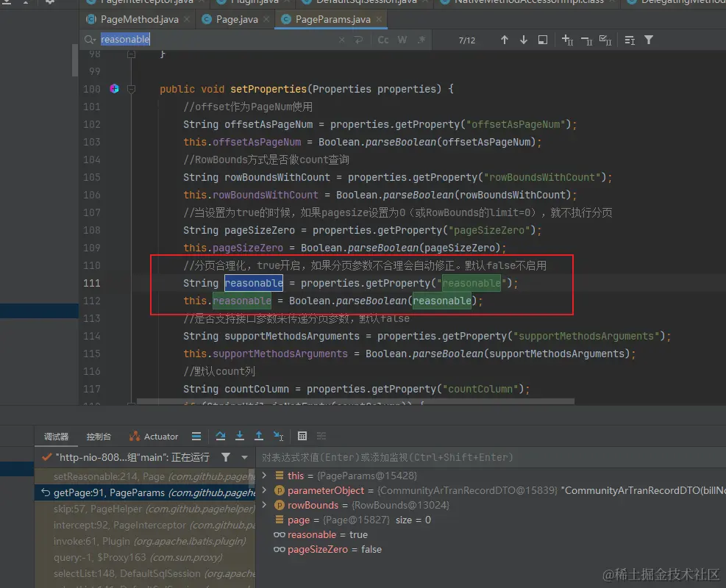Click the Step Into debugger icon
This screenshot has height=588, width=726.
[x=240, y=436]
